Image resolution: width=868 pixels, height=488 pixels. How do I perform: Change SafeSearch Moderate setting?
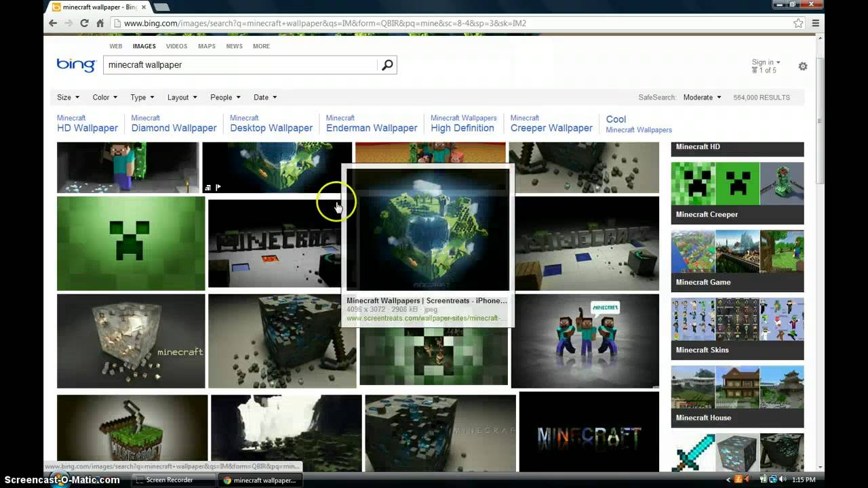pos(702,98)
